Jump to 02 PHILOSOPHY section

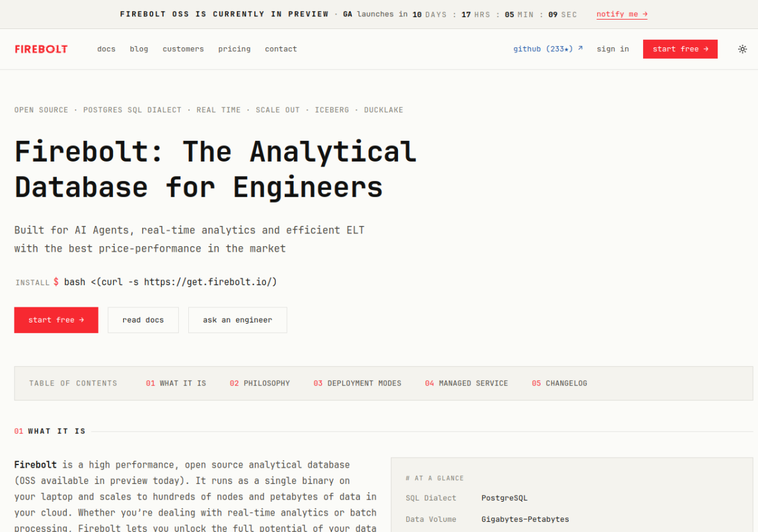pyautogui.click(x=260, y=383)
